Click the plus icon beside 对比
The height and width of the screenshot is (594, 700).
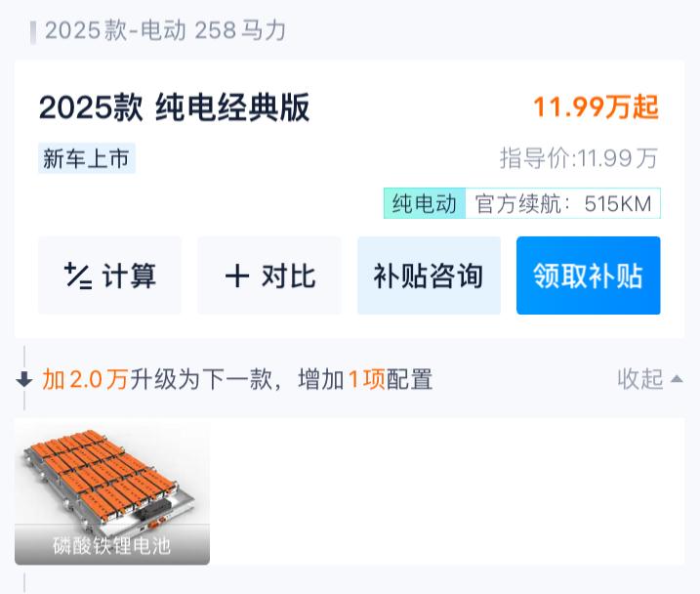(x=236, y=276)
